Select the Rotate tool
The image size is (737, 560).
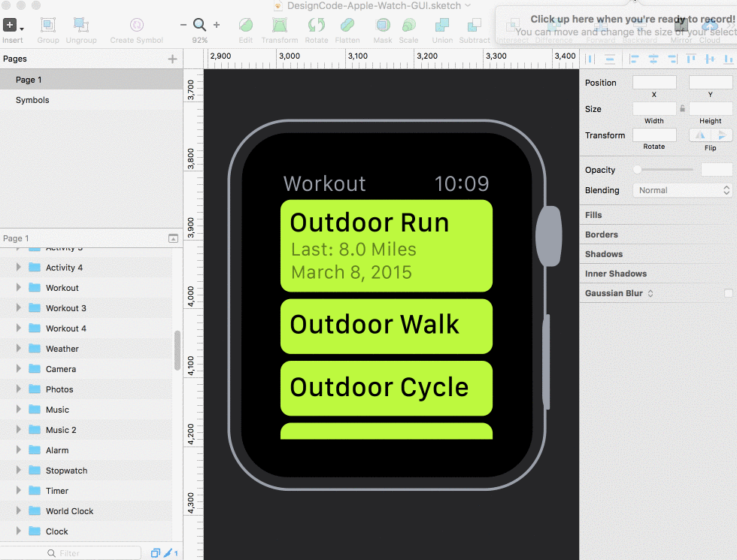click(x=316, y=26)
